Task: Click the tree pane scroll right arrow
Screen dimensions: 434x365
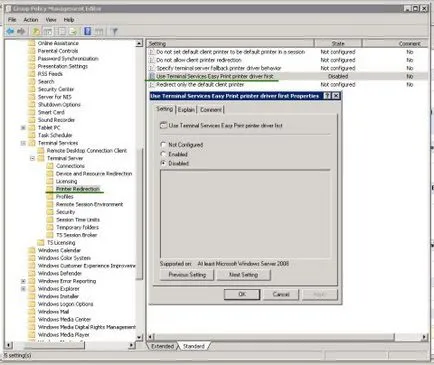Action: coord(132,345)
